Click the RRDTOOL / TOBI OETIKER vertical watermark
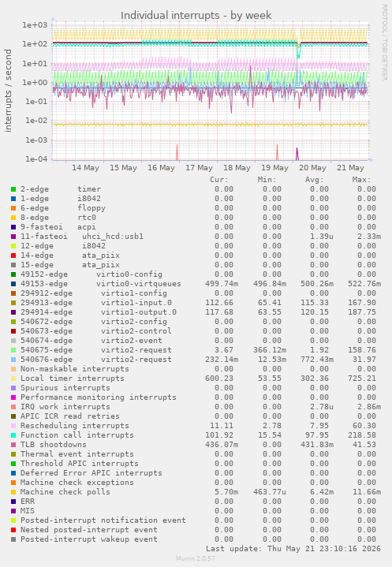Image resolution: width=392 pixels, height=567 pixels. (x=384, y=43)
